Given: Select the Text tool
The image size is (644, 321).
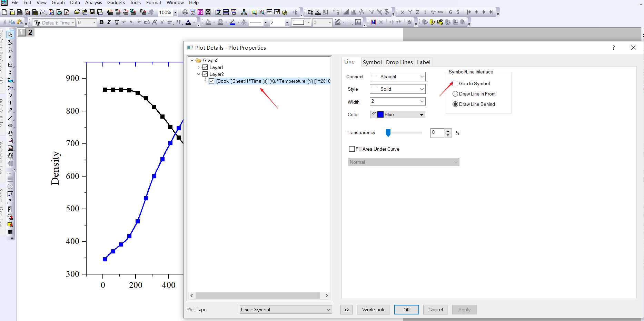Looking at the screenshot, I should 10,103.
